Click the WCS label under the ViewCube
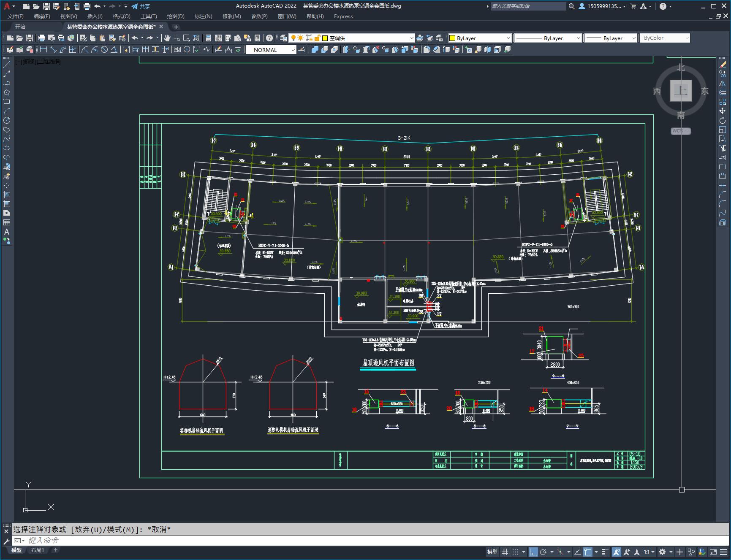 tap(680, 131)
